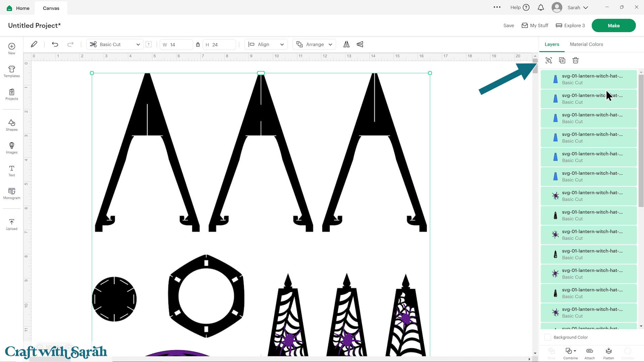644x362 pixels.
Task: Switch to Material Colors tab
Action: pos(586,44)
